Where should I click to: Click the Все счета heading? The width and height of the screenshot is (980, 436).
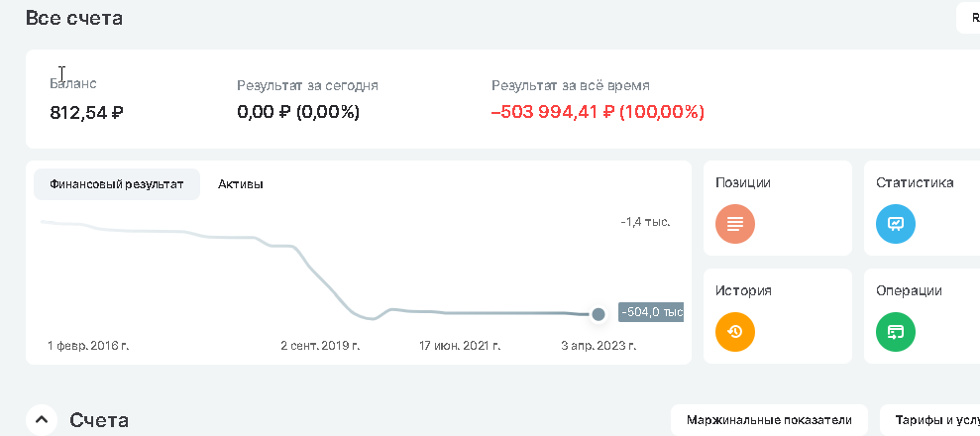pos(74,18)
